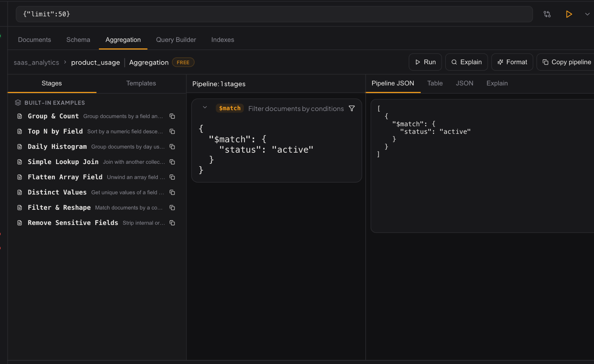Switch to the Table tab in the results panel
This screenshot has width=594, height=364.
pos(435,83)
